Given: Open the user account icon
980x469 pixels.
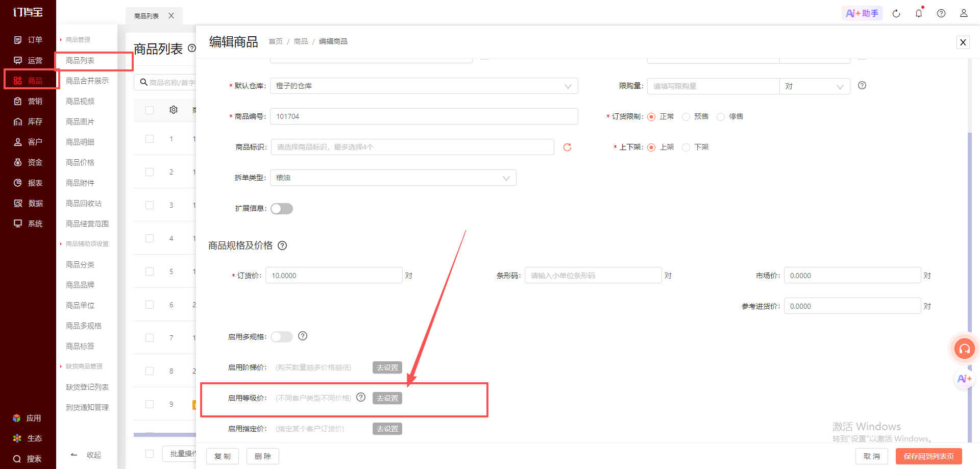Looking at the screenshot, I should click(964, 13).
